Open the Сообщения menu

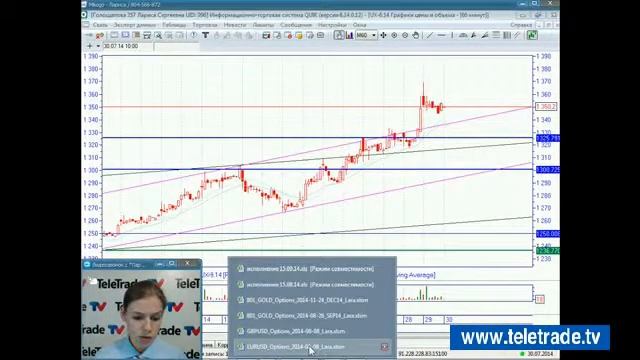[296, 25]
